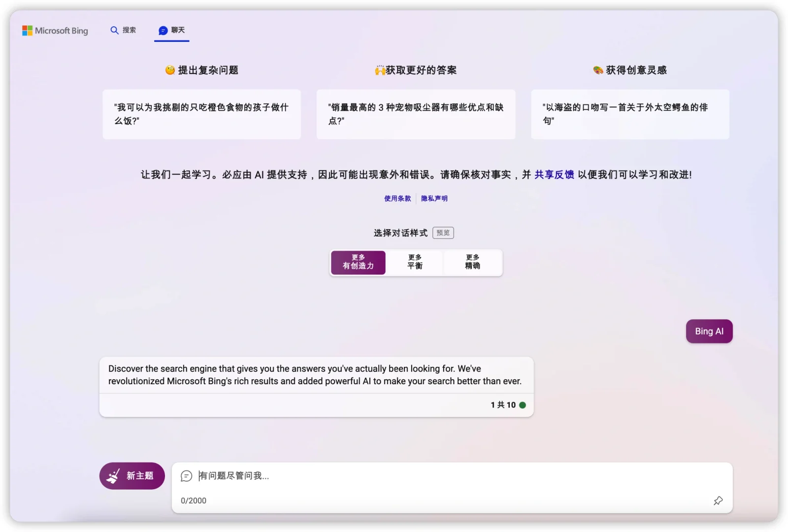
Task: Select the pirate haiku example prompt
Action: (630, 114)
